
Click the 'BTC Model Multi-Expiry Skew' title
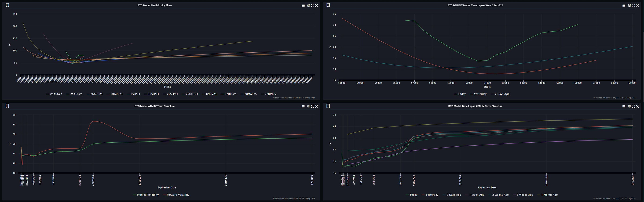pos(155,5)
